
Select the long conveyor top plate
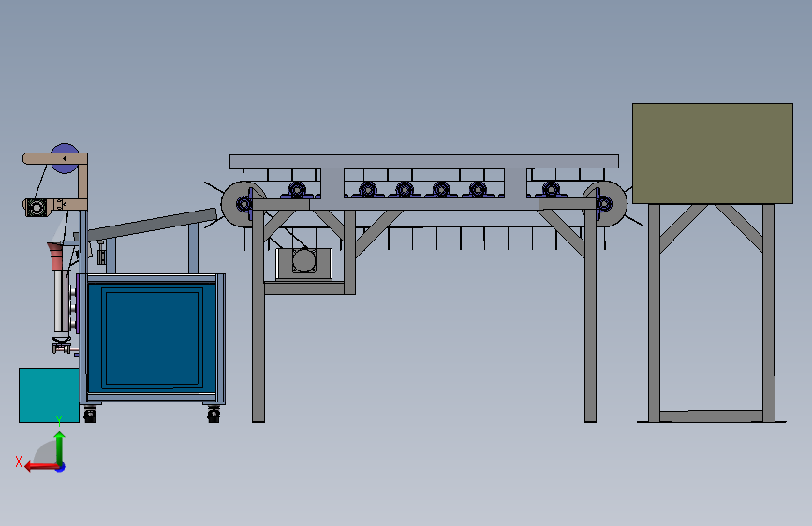(424, 161)
